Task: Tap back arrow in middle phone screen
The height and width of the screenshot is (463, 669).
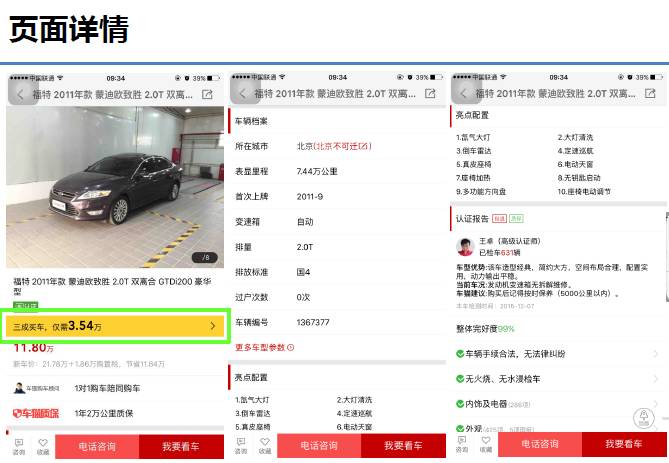Action: [x=243, y=93]
